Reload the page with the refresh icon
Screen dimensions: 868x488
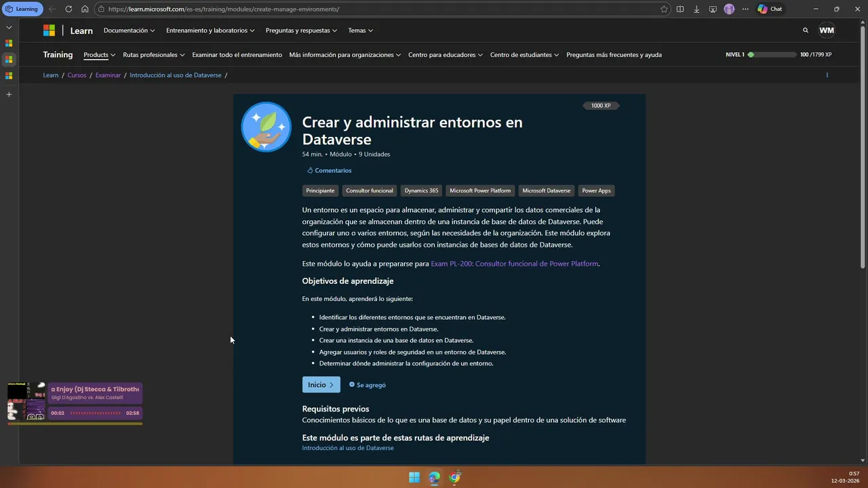coord(68,9)
